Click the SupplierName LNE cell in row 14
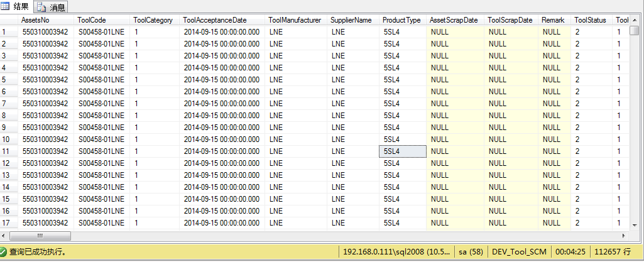The height and width of the screenshot is (262, 644). (x=353, y=187)
